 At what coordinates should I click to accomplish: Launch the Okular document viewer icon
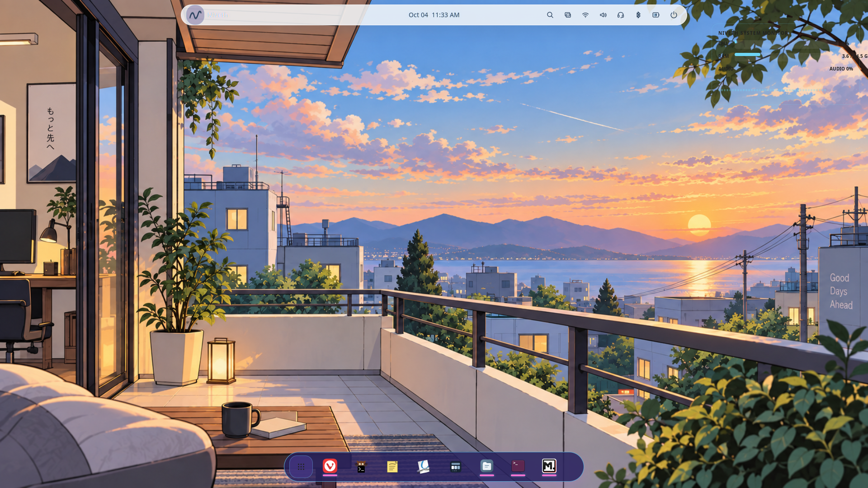[x=424, y=466]
